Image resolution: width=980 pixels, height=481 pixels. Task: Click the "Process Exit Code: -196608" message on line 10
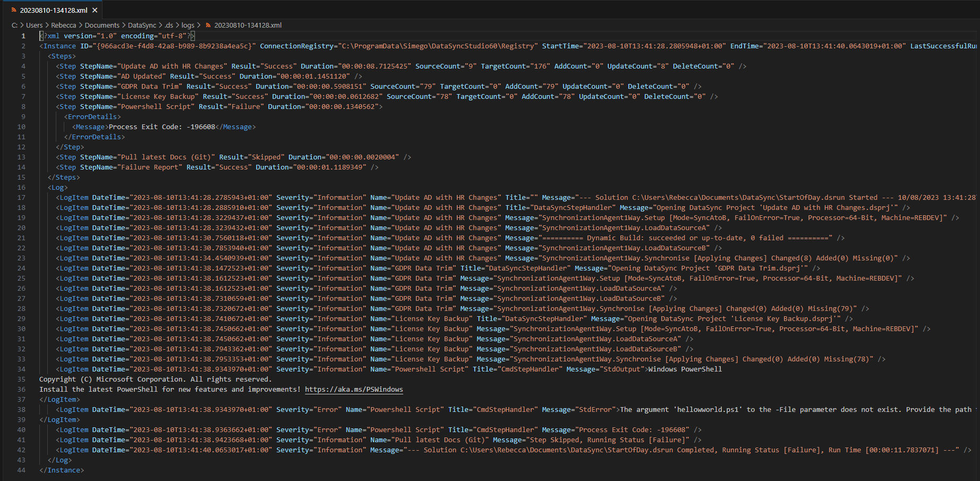[x=162, y=127]
